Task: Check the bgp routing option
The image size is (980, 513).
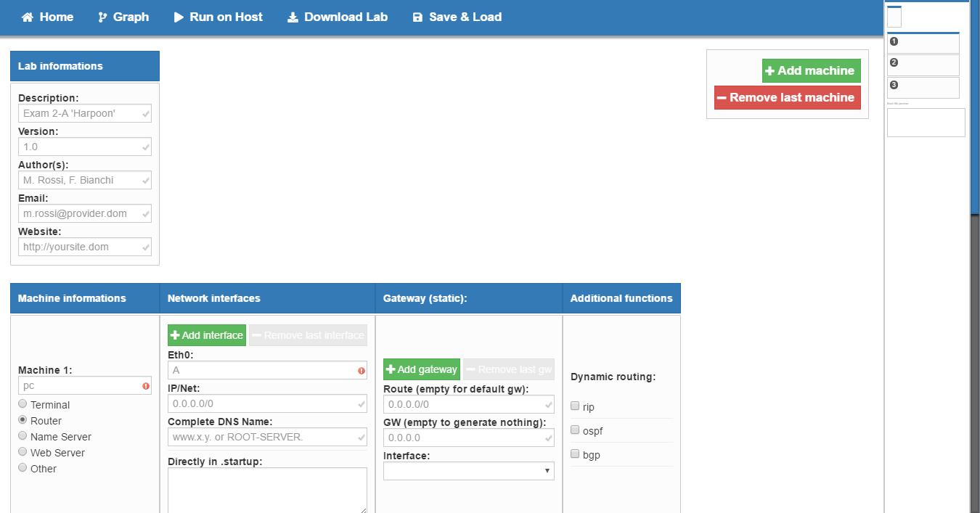Action: [x=575, y=454]
